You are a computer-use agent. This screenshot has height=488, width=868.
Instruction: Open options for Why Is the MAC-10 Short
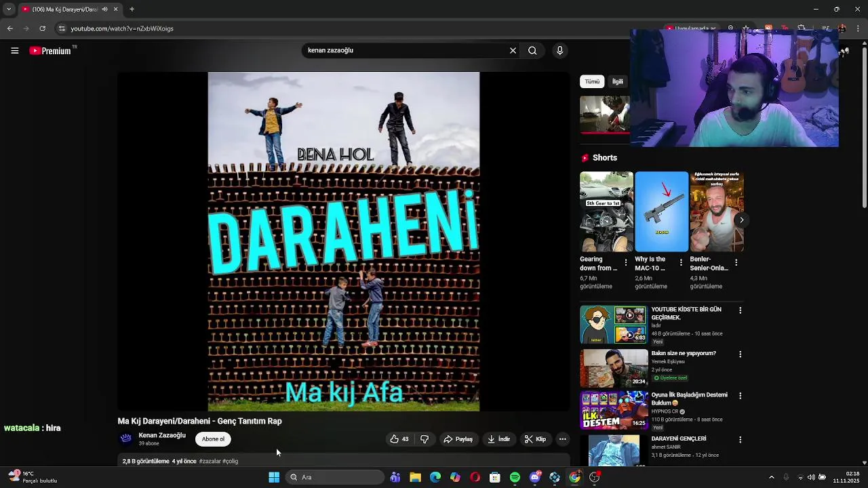coord(681,262)
